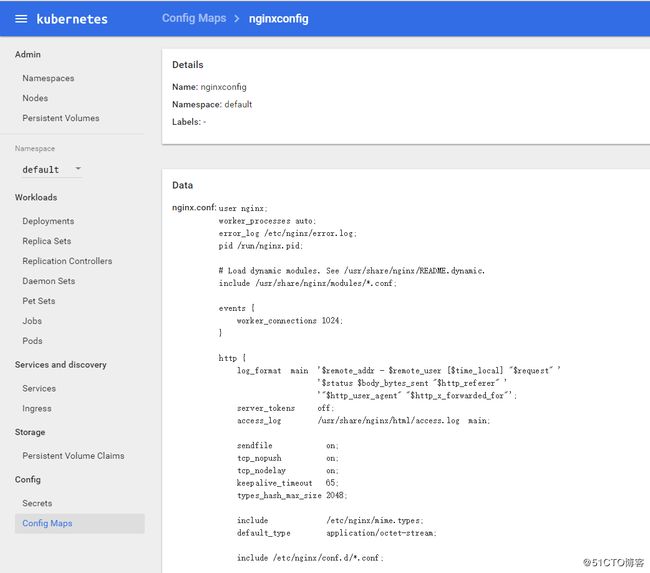Click the 'tcp_nodelay on;' line

pos(288,470)
